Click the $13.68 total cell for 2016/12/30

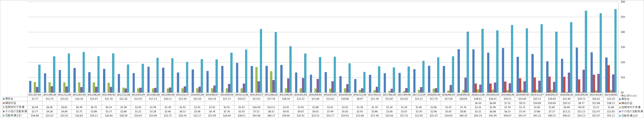pyautogui.click(x=360, y=116)
